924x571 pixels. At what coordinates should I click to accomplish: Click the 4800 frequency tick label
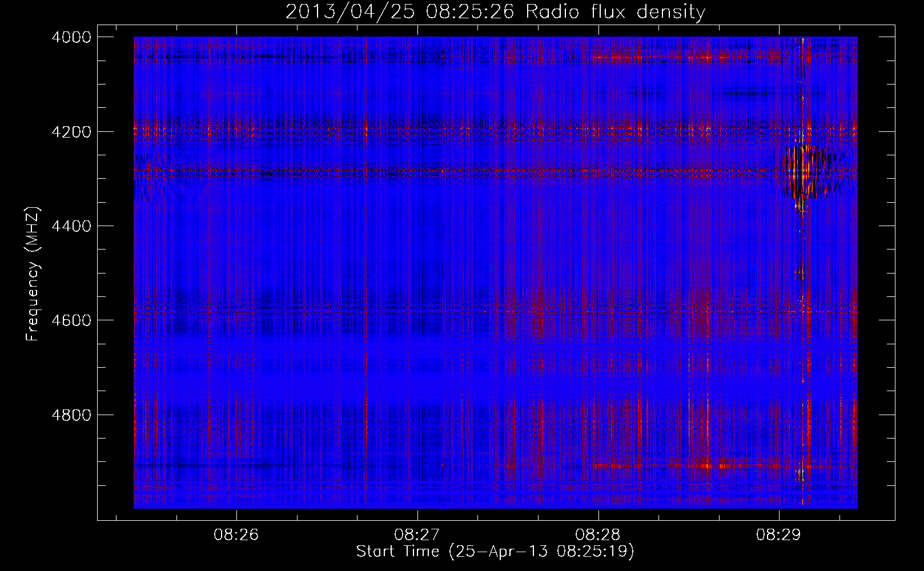point(71,415)
